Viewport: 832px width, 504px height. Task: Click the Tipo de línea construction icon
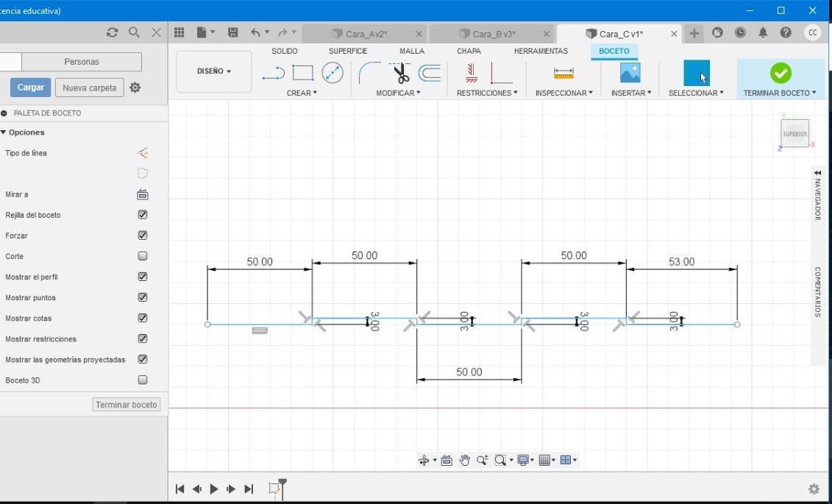click(x=142, y=153)
